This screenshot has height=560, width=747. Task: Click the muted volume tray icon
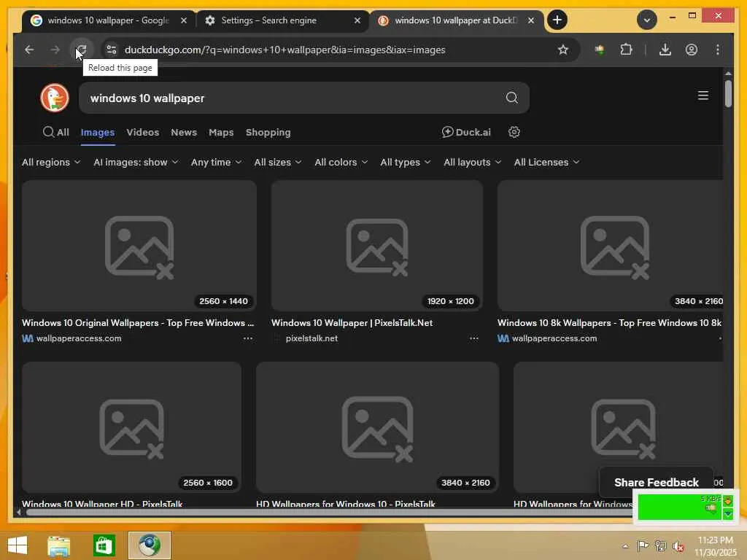click(x=678, y=546)
